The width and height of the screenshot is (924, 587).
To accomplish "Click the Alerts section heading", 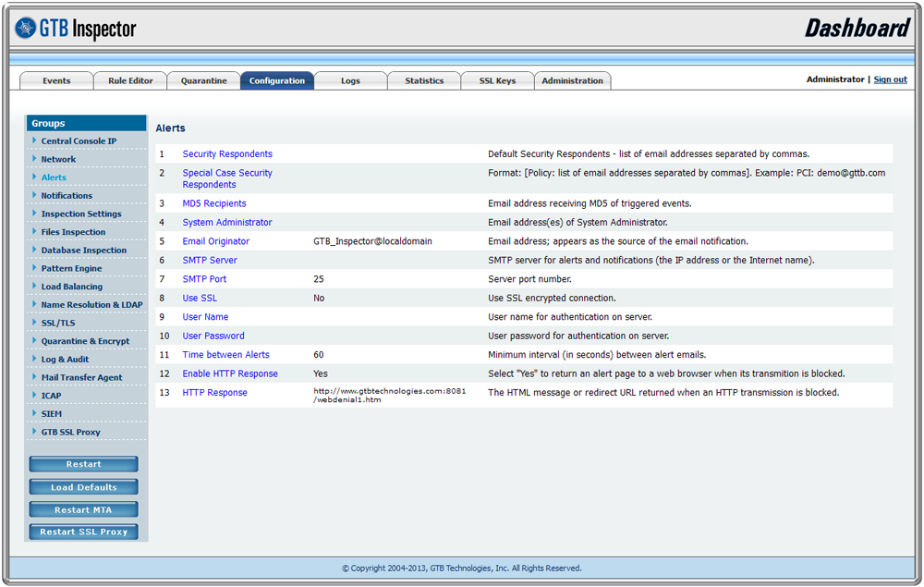I will pos(170,128).
